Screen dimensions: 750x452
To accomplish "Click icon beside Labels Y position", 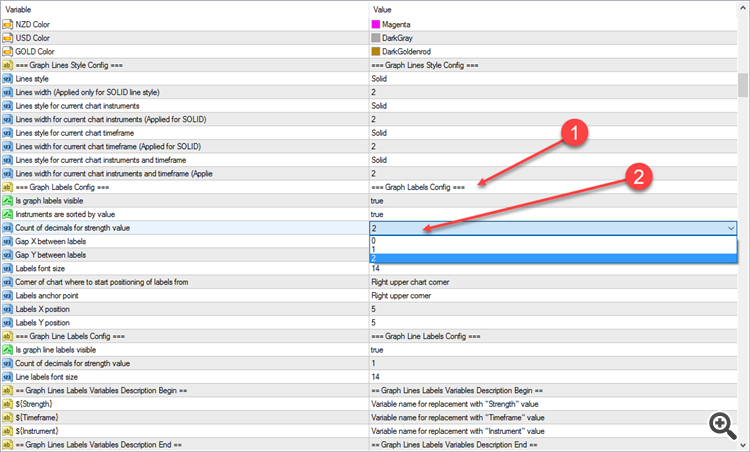I will coord(7,322).
